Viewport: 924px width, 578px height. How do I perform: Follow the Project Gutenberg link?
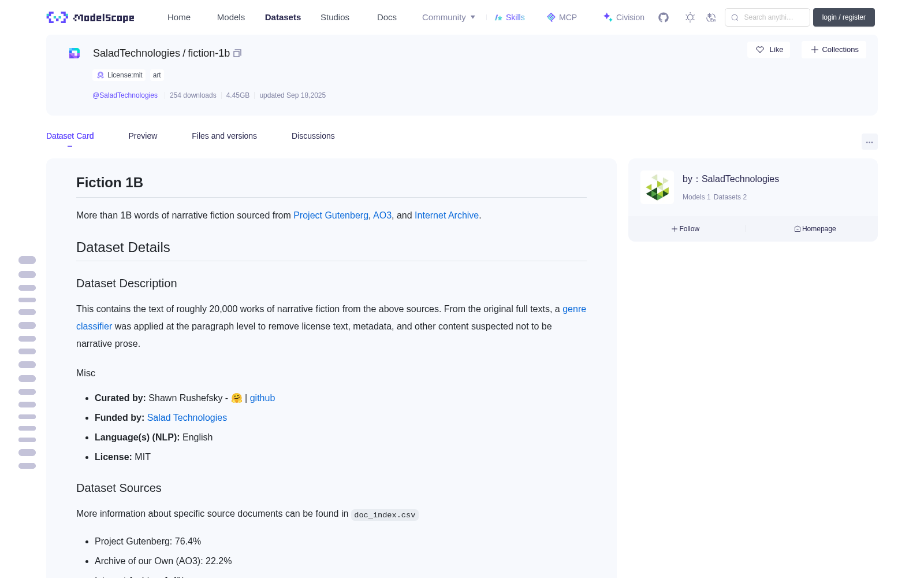click(x=331, y=216)
